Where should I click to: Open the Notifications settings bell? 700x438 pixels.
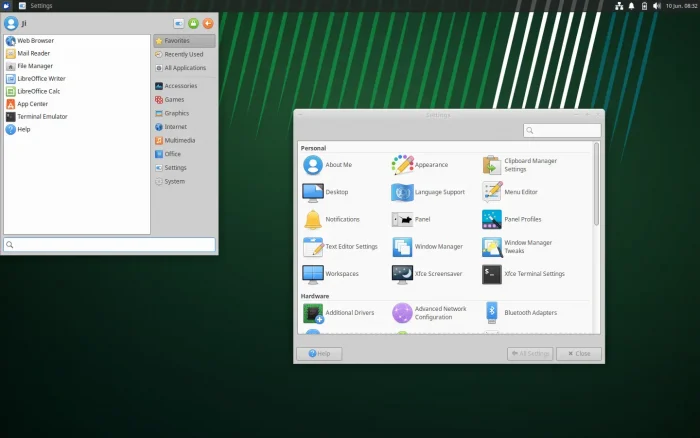tap(313, 219)
